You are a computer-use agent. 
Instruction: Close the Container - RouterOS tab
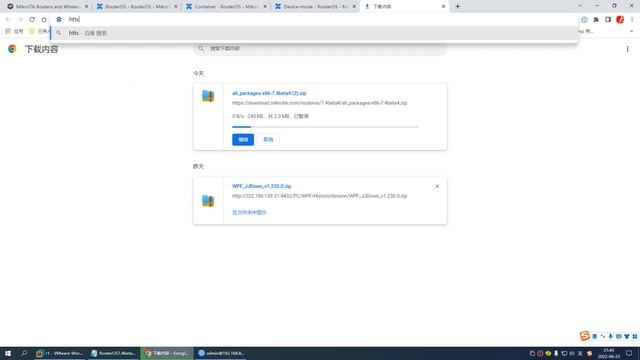click(x=264, y=7)
